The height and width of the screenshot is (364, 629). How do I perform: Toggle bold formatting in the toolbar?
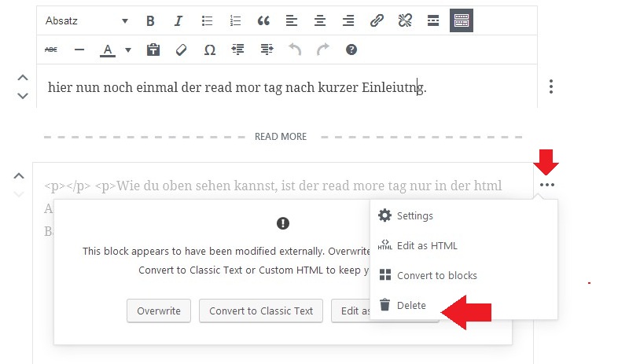[x=150, y=21]
